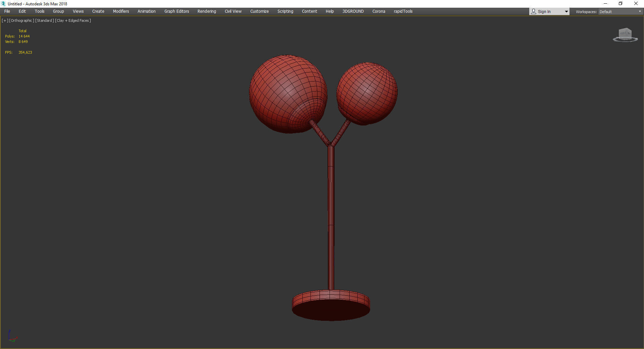Screen dimensions: 644x349
Task: Open the Corona menu
Action: coord(379,11)
